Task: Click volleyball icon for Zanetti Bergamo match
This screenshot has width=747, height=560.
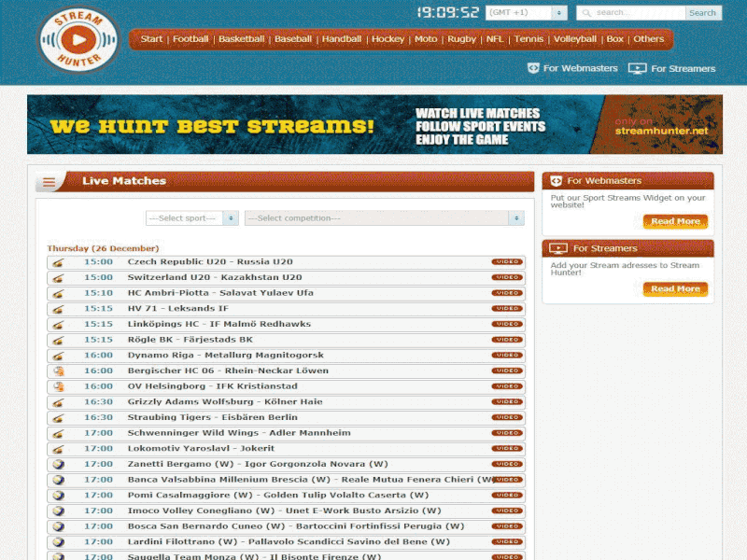Action: tap(59, 464)
